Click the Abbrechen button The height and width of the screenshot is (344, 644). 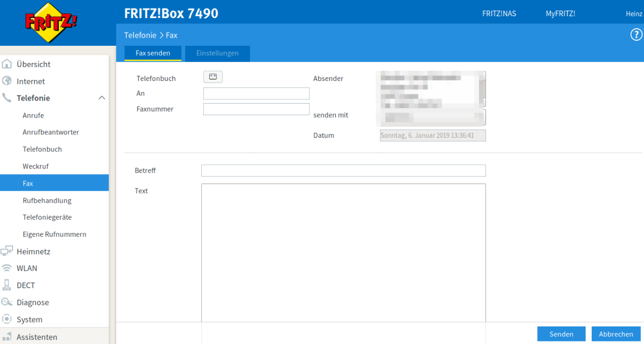[x=616, y=334]
